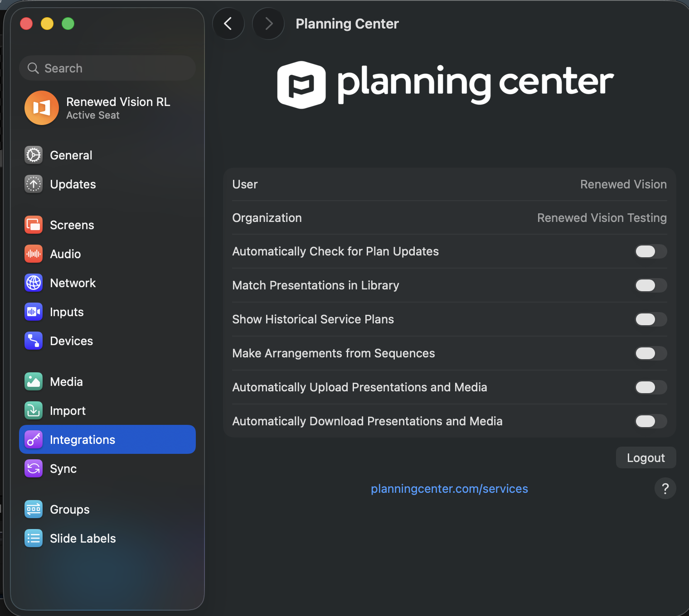Click the Slide Labels list icon

click(34, 539)
